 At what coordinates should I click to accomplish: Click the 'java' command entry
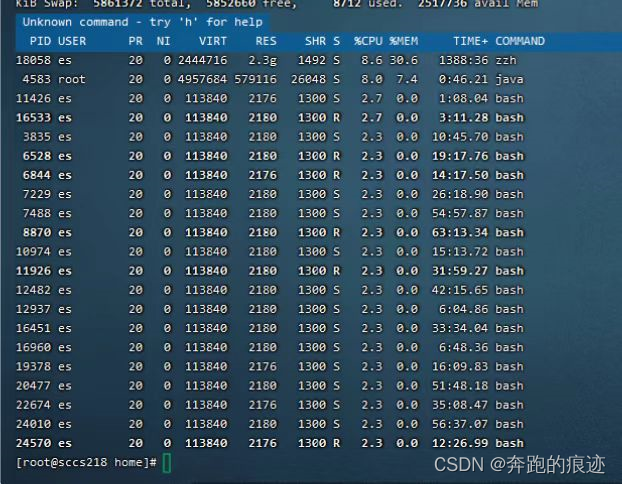click(509, 79)
